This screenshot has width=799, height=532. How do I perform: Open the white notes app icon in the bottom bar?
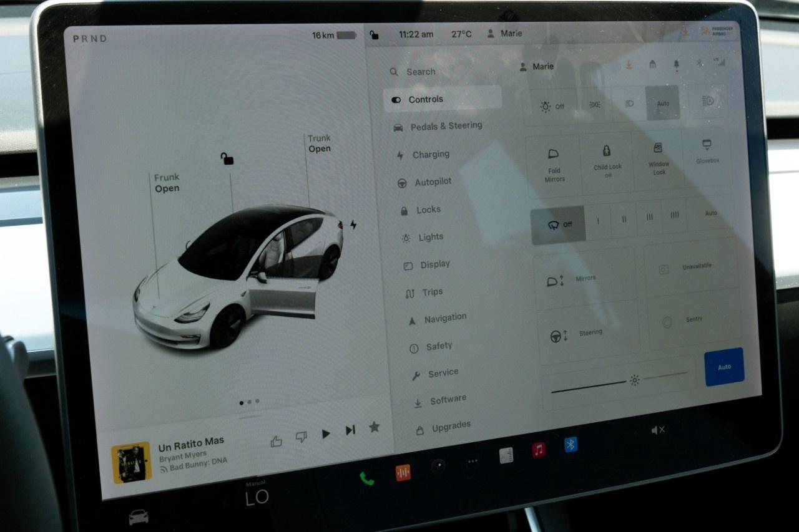point(506,456)
